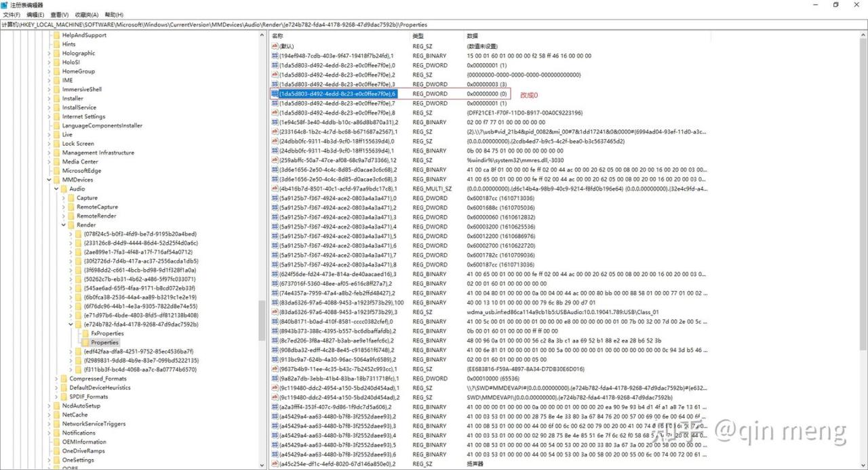The width and height of the screenshot is (868, 470).
Task: Select the Lock Screen key
Action: pos(78,144)
